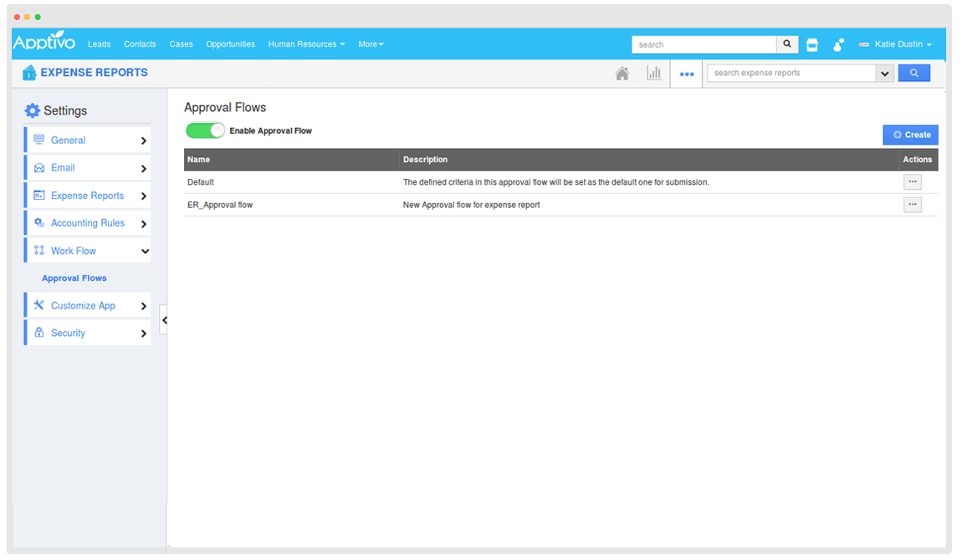Click the blue expense reports search button

coord(913,74)
